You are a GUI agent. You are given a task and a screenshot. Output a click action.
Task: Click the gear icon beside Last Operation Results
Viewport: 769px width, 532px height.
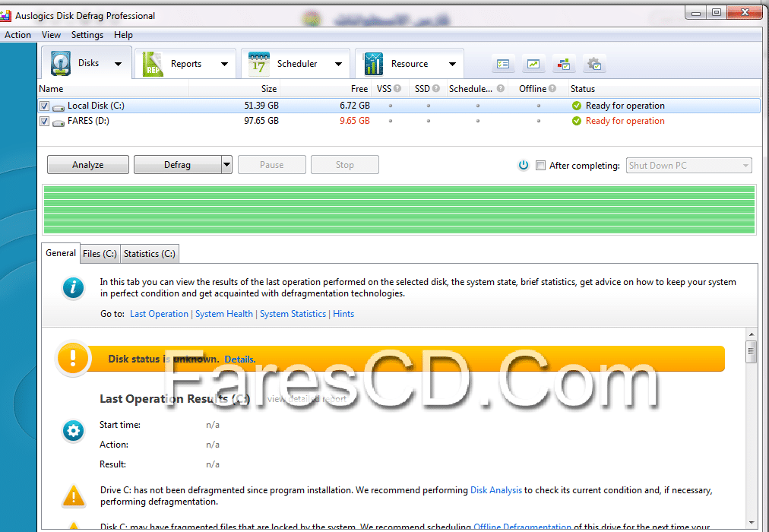tap(74, 431)
